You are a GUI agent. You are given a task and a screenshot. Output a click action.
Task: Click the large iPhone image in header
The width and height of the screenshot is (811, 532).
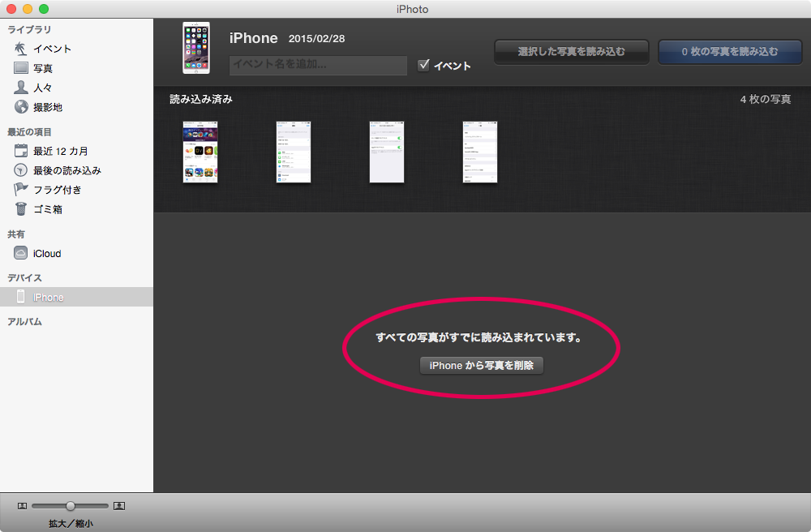click(196, 48)
